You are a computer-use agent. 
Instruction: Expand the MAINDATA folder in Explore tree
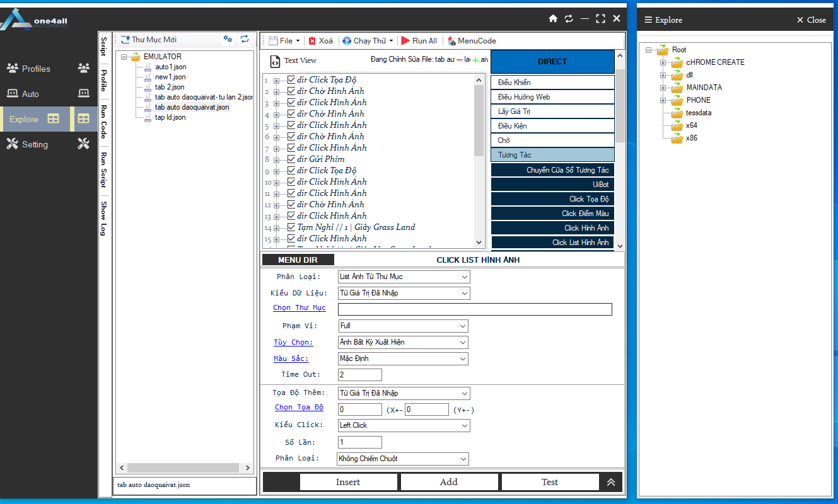click(663, 88)
